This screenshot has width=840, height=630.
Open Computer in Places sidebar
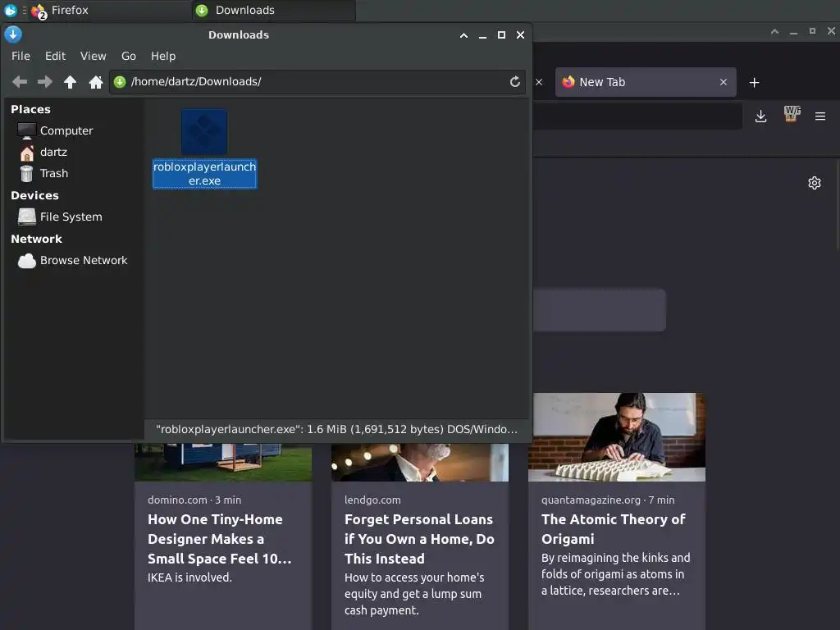tap(55, 130)
